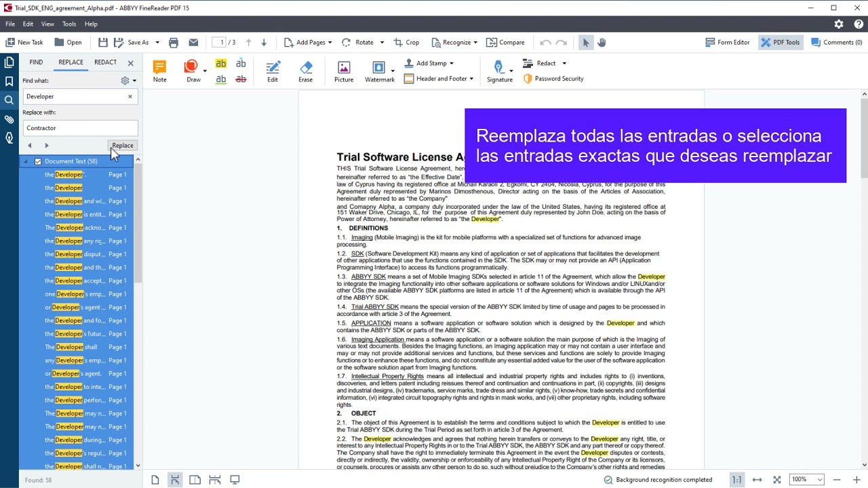Close the search panel
The width and height of the screenshot is (868, 488).
tap(130, 63)
